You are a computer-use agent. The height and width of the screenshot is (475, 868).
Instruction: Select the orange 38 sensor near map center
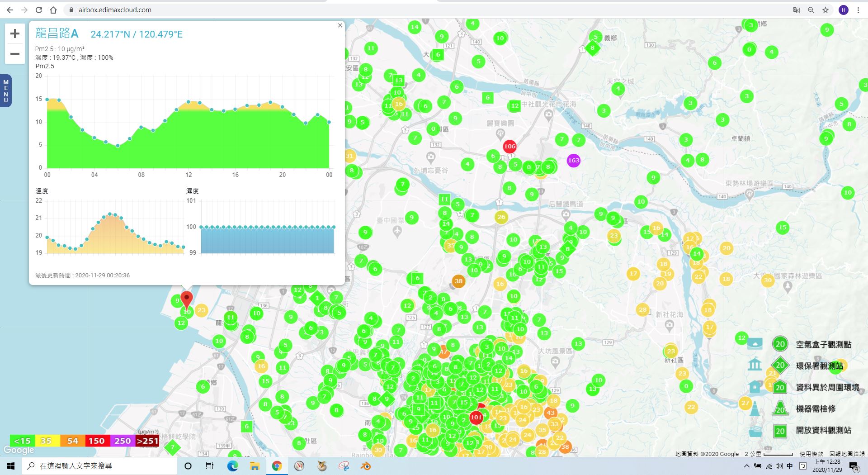click(458, 281)
